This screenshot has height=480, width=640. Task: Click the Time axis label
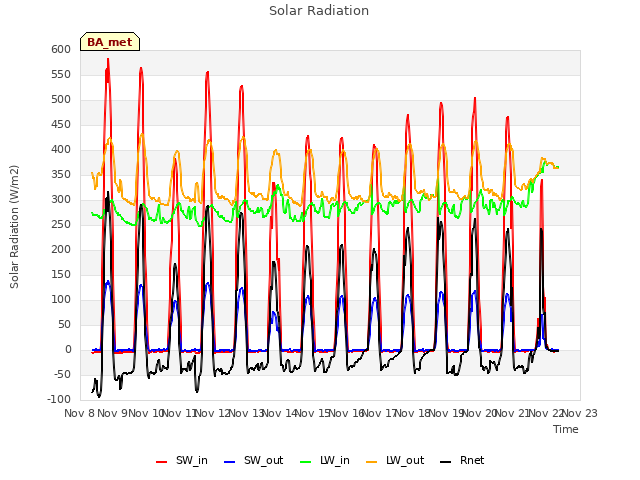coord(566,429)
